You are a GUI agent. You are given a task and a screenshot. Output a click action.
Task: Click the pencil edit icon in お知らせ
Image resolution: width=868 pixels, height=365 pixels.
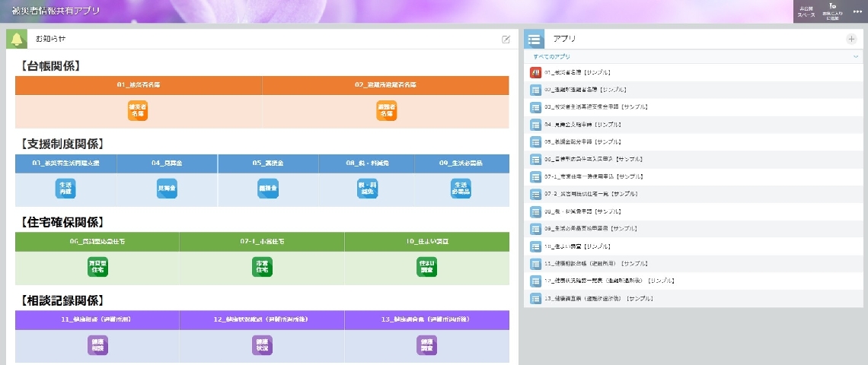click(506, 39)
